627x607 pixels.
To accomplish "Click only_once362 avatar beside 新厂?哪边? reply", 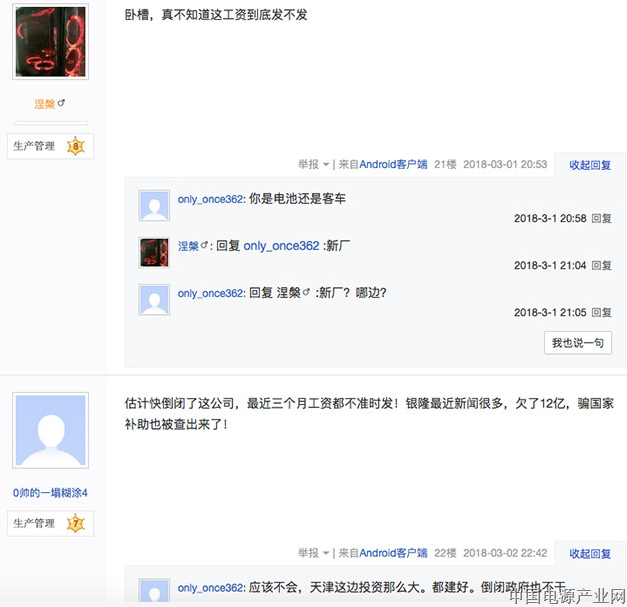I will click(154, 300).
